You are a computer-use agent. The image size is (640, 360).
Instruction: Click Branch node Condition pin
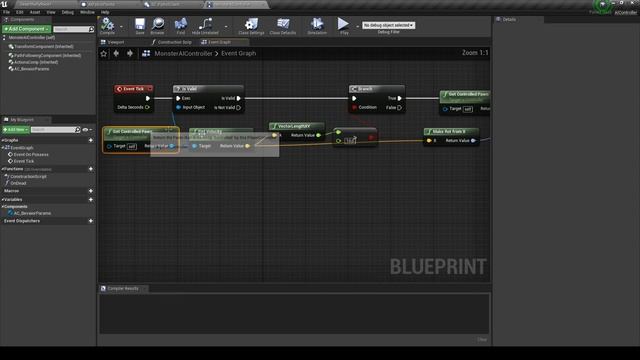point(354,107)
